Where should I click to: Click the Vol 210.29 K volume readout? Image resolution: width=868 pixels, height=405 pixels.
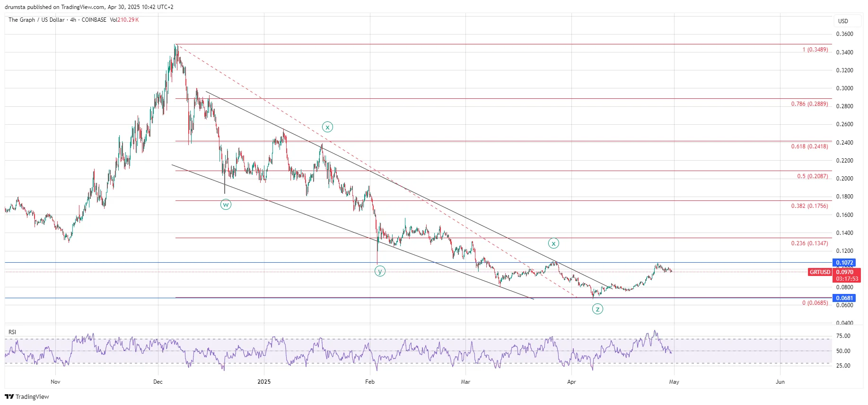(124, 20)
